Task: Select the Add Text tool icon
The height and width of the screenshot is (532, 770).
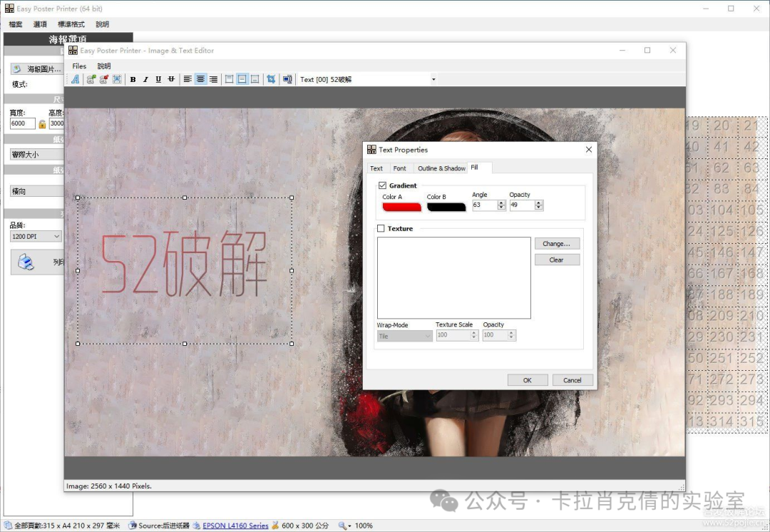Action: [75, 79]
